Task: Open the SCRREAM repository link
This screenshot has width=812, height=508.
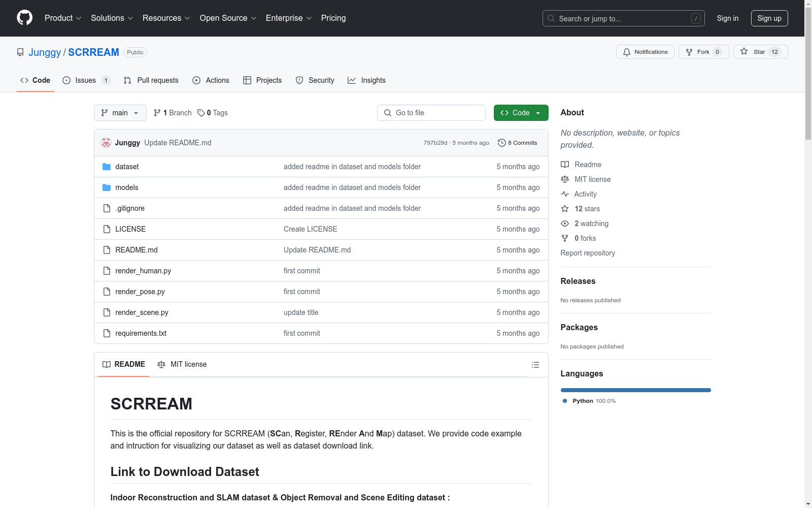Action: (93, 52)
